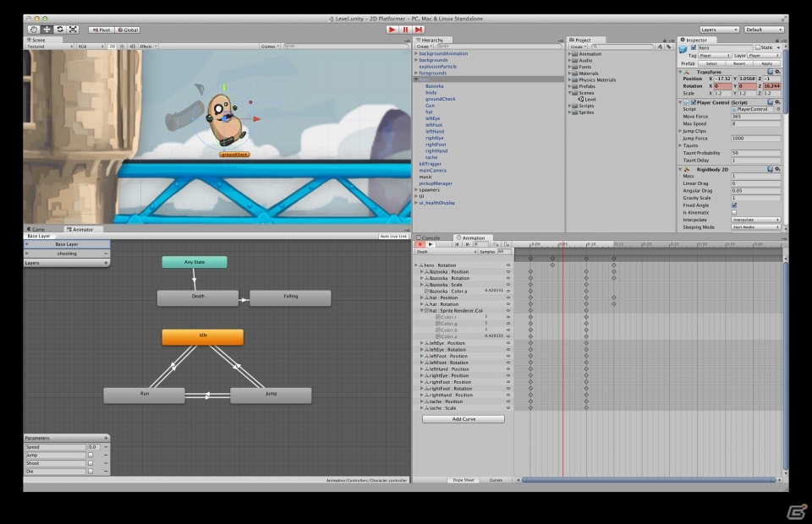Select the Scale tool in toolbar

pyautogui.click(x=73, y=30)
